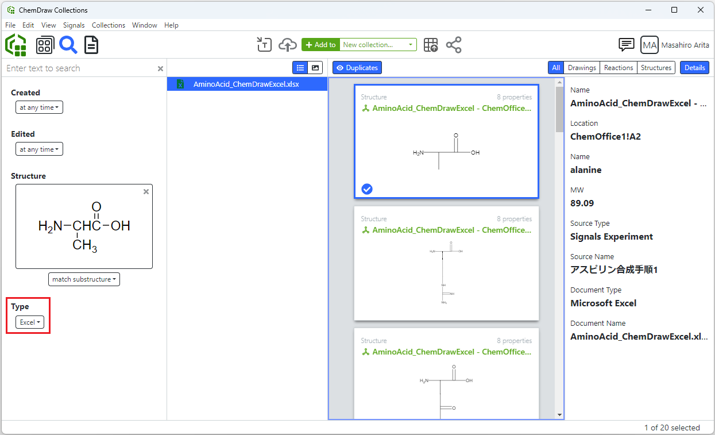
Task: Open the document page icon
Action: (x=91, y=45)
